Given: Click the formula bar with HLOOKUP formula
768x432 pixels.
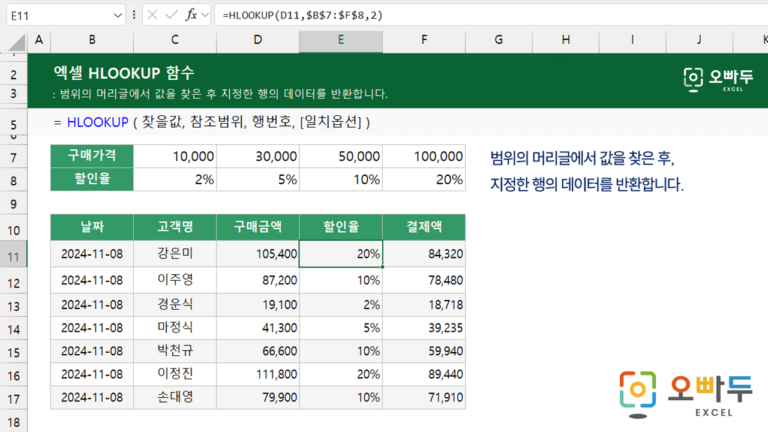Looking at the screenshot, I should click(x=491, y=15).
